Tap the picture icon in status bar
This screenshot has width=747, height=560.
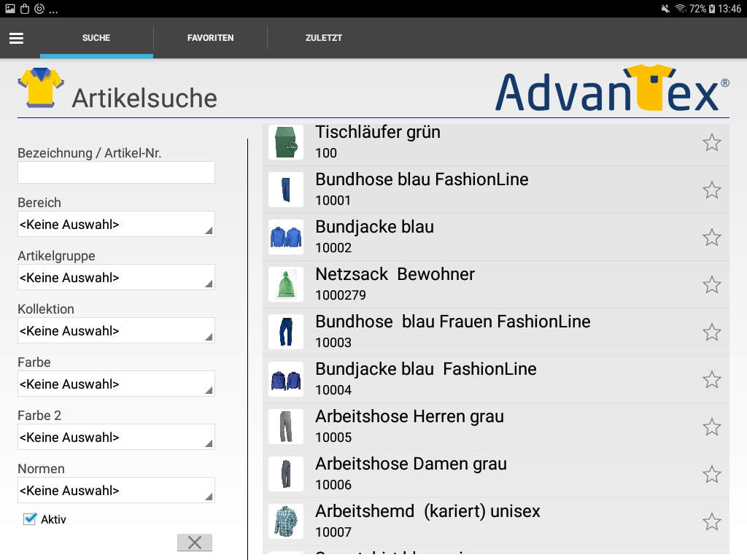coord(10,9)
